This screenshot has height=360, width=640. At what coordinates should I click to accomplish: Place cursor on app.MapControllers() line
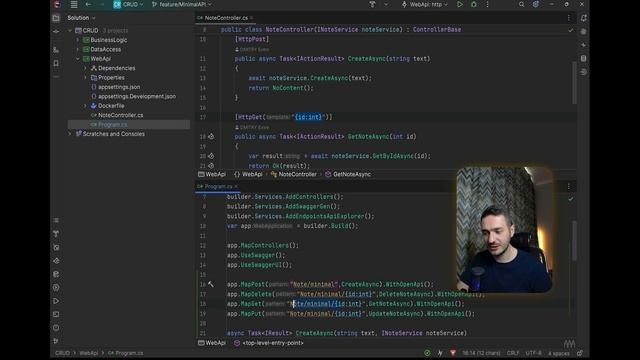click(x=263, y=245)
